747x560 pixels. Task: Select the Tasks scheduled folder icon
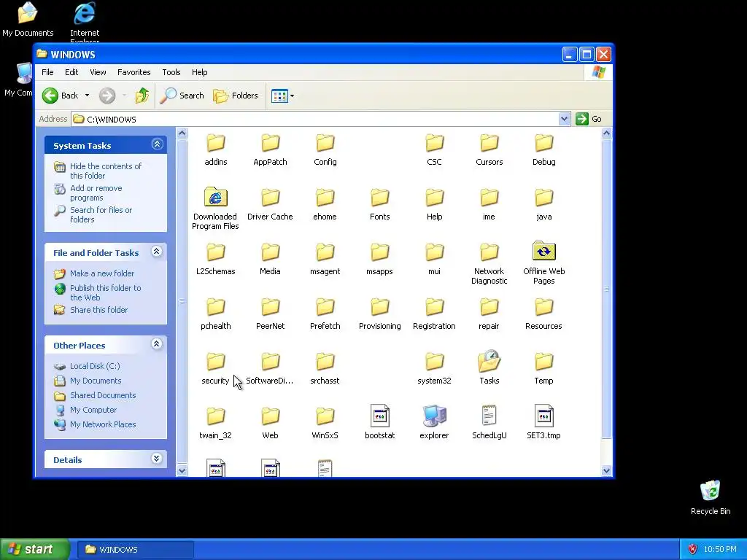coord(489,362)
